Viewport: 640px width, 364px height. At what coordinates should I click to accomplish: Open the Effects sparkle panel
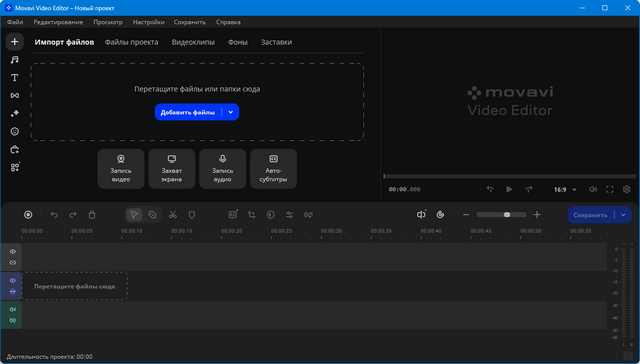point(15,113)
